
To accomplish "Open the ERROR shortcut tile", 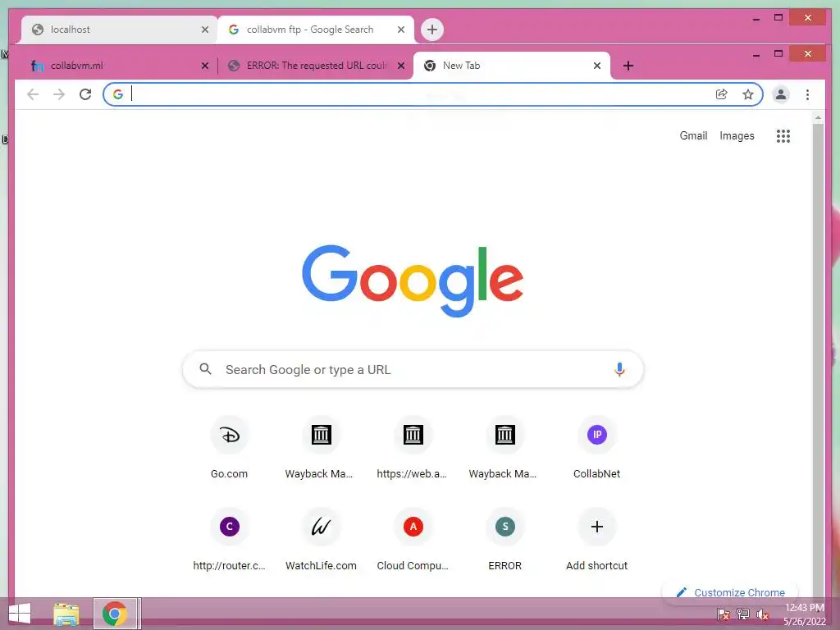I will (x=504, y=541).
